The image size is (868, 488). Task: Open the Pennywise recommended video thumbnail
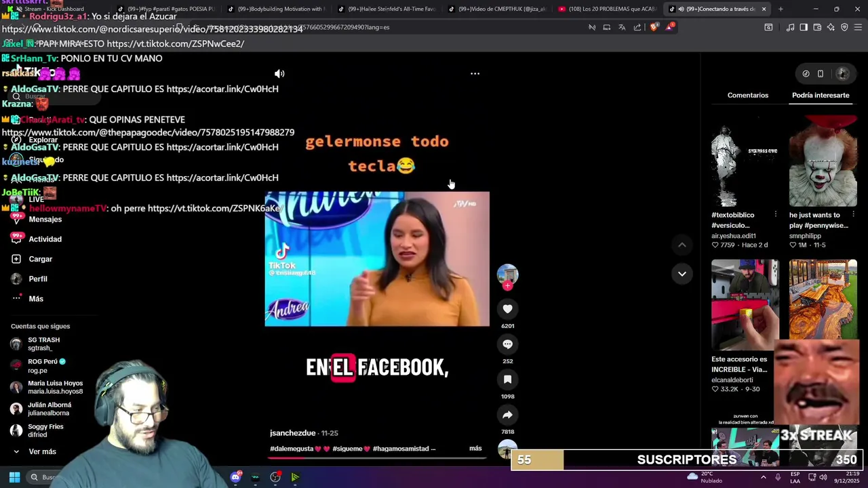(x=823, y=161)
